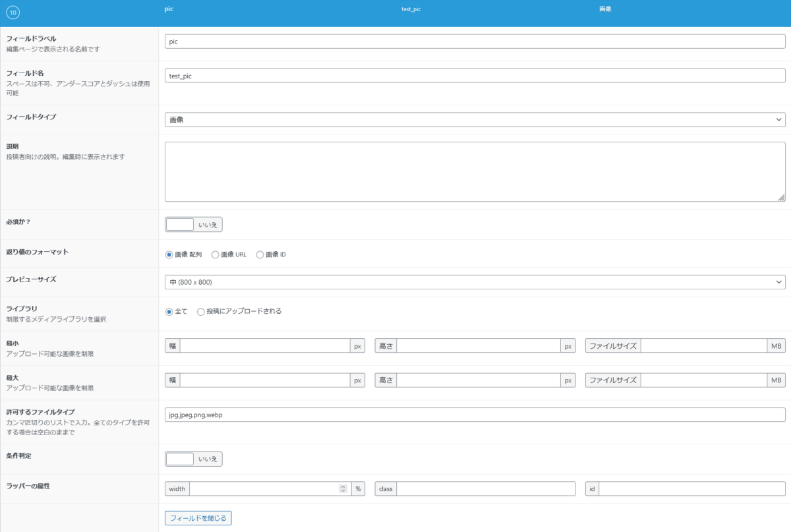Focus the 最大 maximum height (高さ) input
This screenshot has width=791, height=532.
[x=479, y=380]
